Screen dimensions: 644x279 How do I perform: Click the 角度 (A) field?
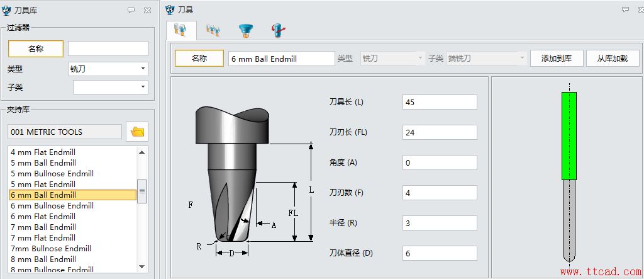point(440,162)
